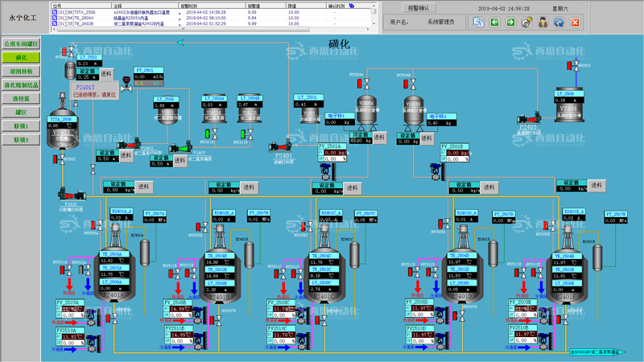The width and height of the screenshot is (644, 362).
Task: Click the FV_2508B control valve icon
Action: (x=200, y=316)
